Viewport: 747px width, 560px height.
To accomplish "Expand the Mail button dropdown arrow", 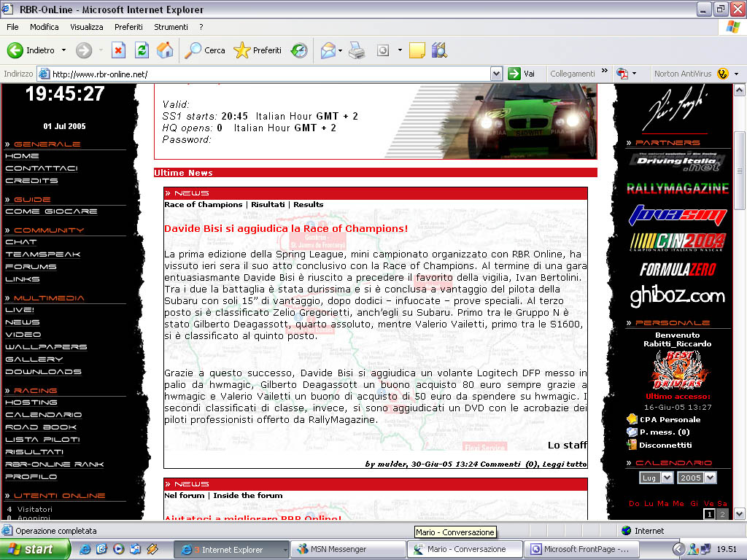I will (340, 50).
